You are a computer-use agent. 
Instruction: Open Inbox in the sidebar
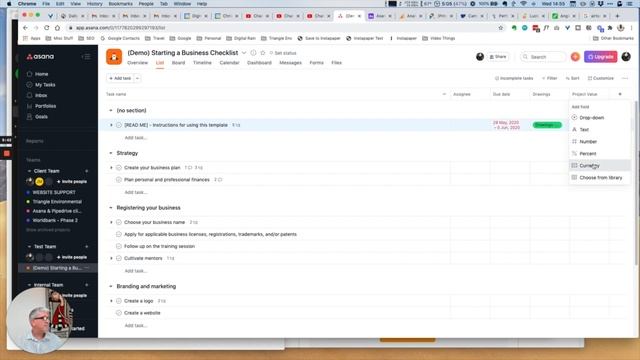tap(41, 95)
